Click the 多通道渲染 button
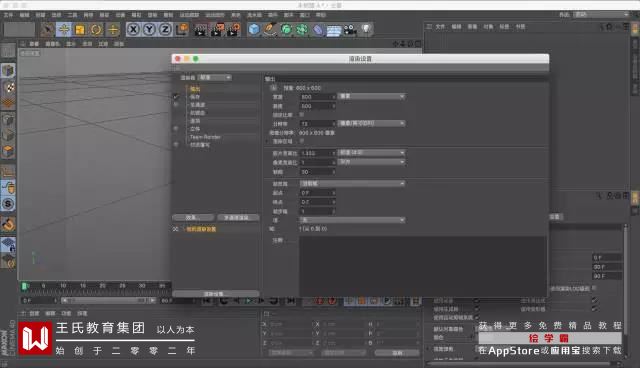The height and width of the screenshot is (368, 640). point(238,217)
